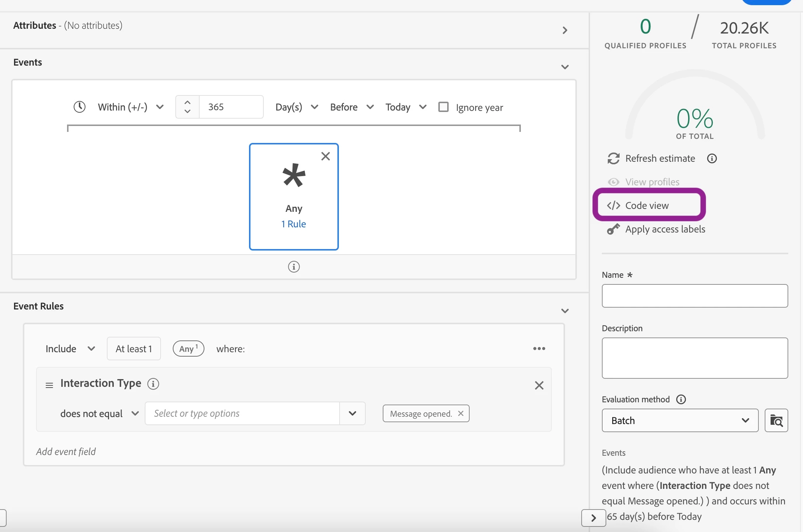Screen dimensions: 803x532
Task: Open segment browse icon beside Batch
Action: (776, 420)
